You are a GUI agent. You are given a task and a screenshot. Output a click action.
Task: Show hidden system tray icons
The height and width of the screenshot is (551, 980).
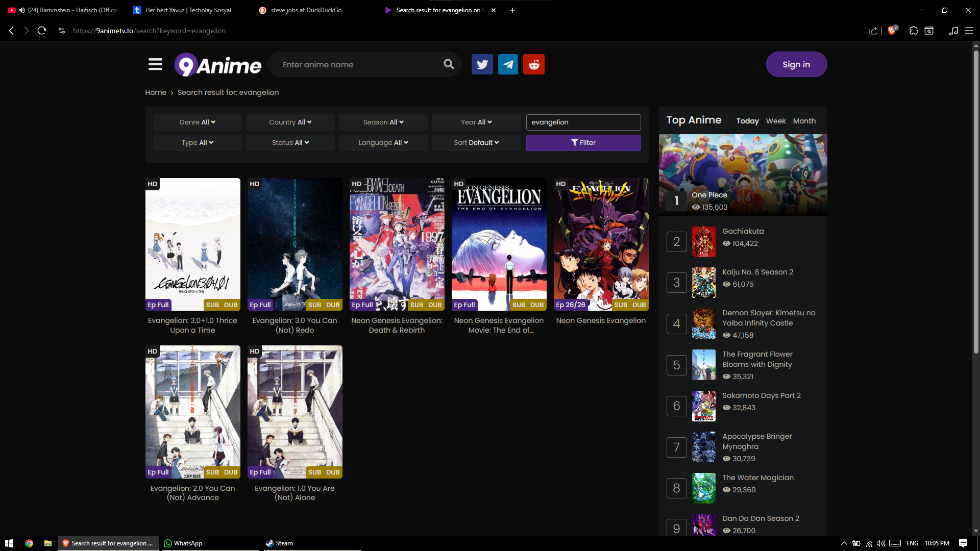pyautogui.click(x=844, y=543)
